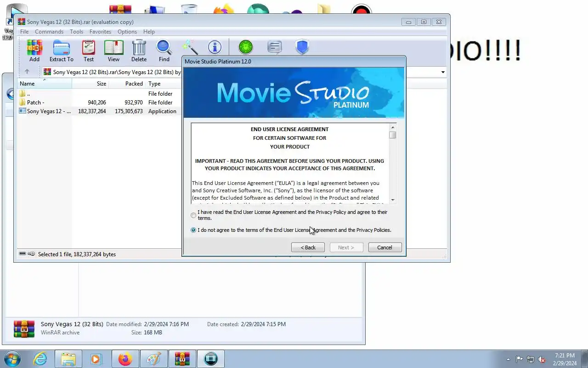Open the Help menu in WinRAR
Screen dimensions: 588x368
[x=149, y=32]
